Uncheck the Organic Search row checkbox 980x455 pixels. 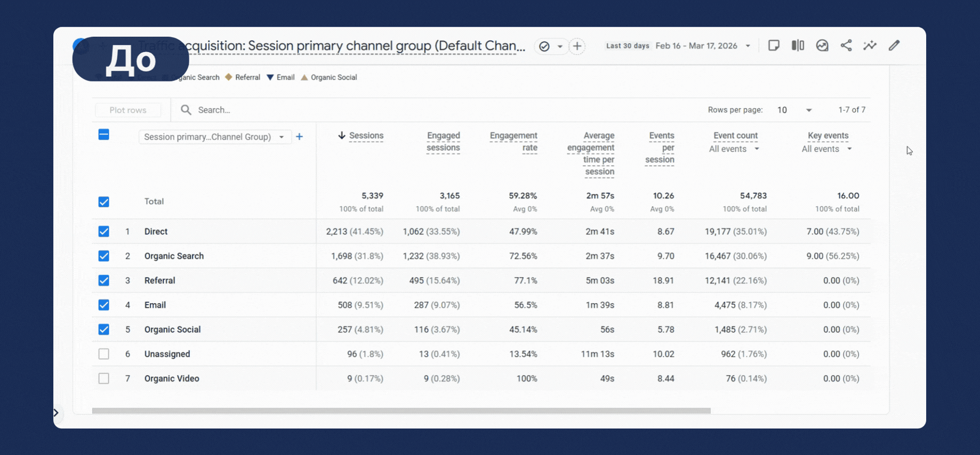click(x=104, y=256)
